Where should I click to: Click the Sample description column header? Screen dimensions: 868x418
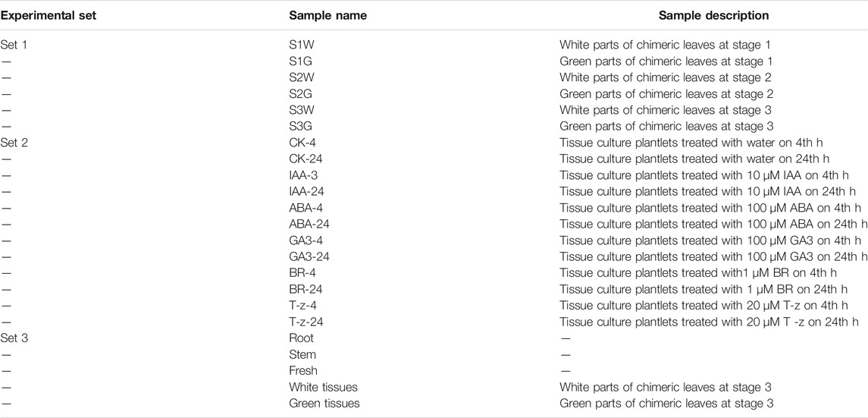point(713,15)
